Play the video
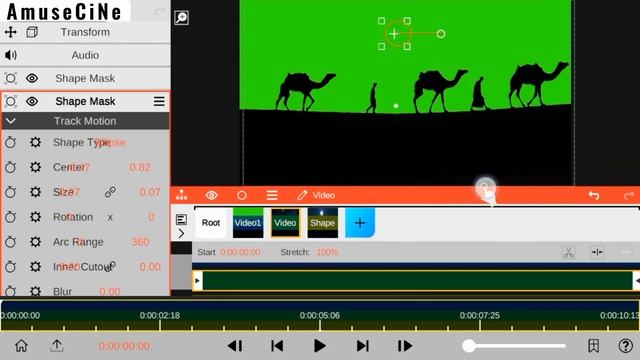640x360 pixels. (x=320, y=346)
